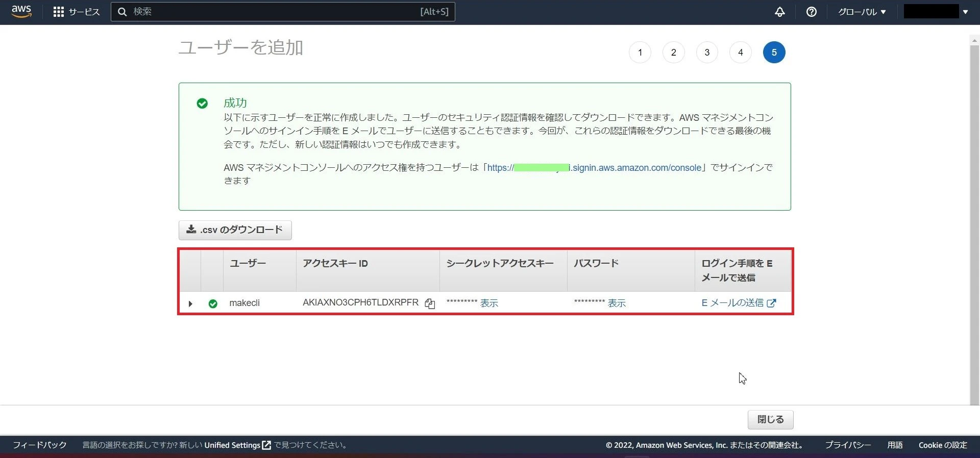Open 用語 footer link
Viewport: 980px width, 458px height.
point(895,445)
